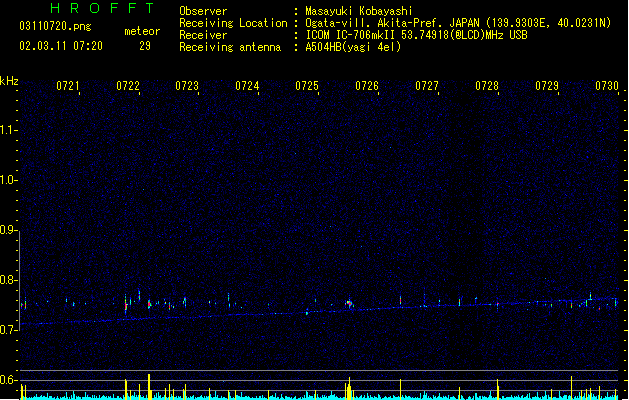
Task: Click the 0730 time marker
Action: [x=607, y=86]
